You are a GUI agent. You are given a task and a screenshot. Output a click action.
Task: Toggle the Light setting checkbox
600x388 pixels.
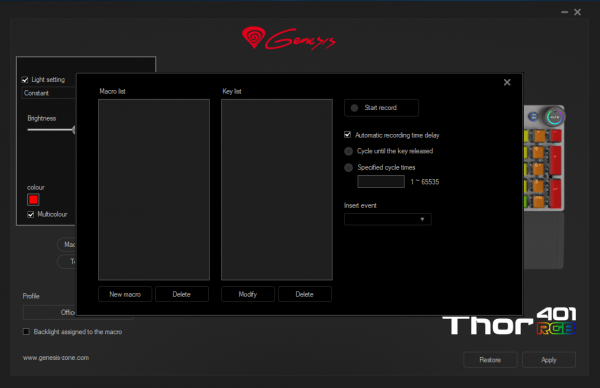25,80
